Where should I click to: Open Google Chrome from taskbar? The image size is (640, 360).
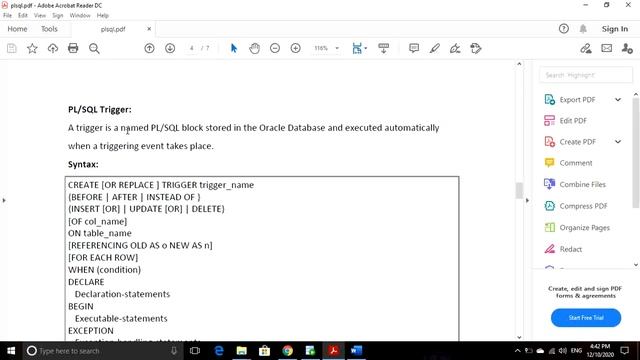tap(287, 351)
